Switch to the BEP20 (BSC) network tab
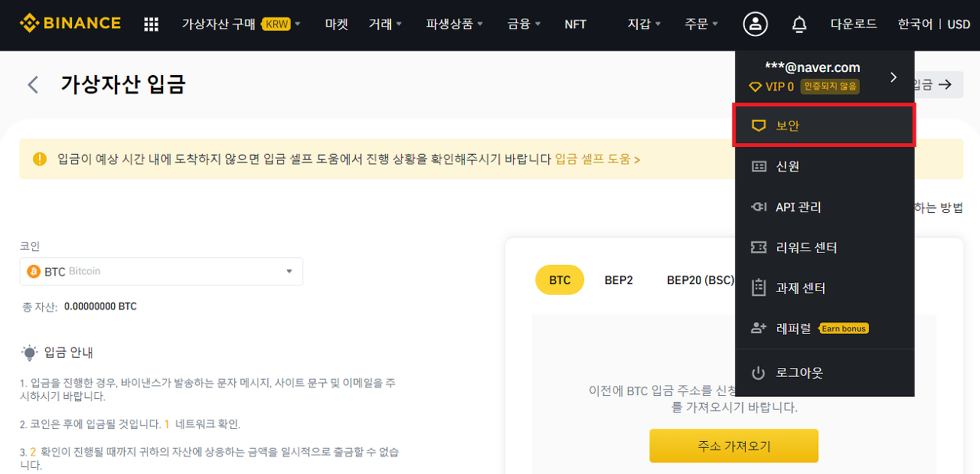 click(700, 279)
